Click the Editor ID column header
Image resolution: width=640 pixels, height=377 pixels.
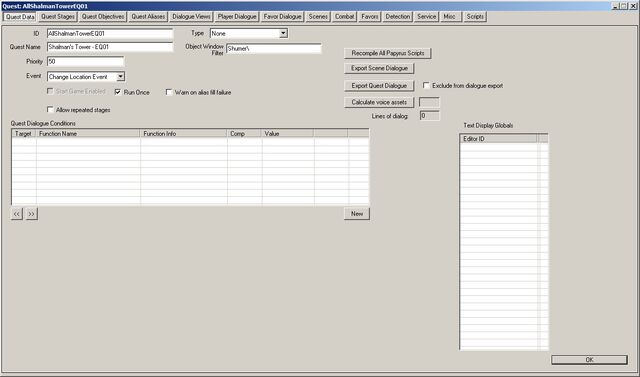point(499,139)
